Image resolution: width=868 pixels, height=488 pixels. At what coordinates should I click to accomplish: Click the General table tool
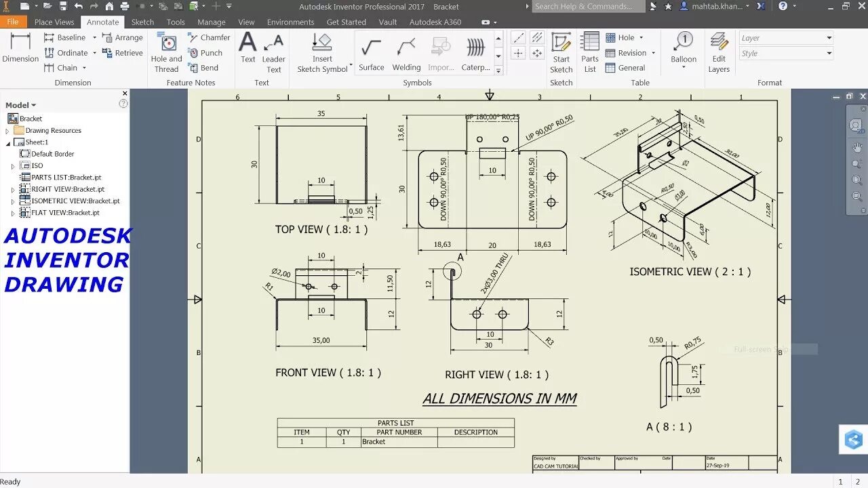625,68
